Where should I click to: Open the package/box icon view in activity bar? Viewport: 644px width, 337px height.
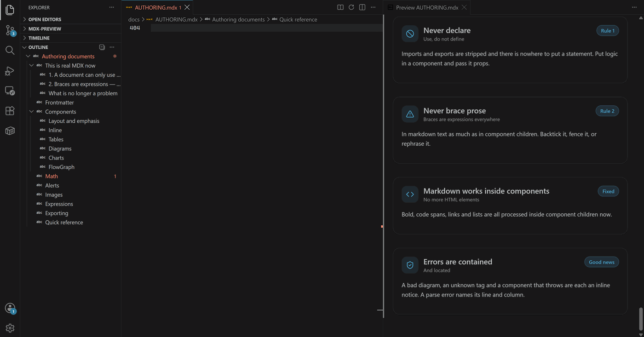(10, 131)
